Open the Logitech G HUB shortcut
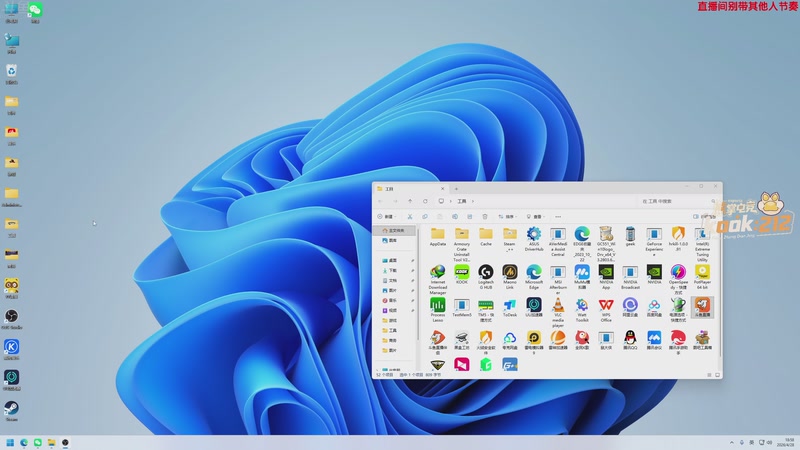The image size is (800, 450). pos(486,278)
